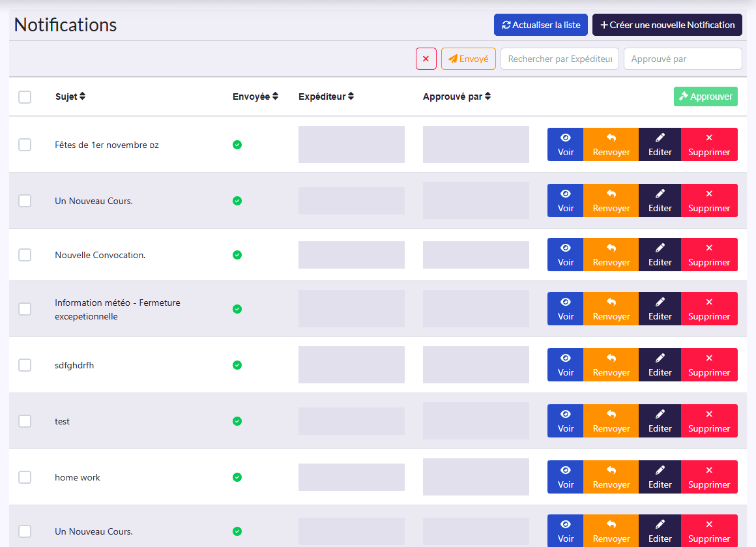The height and width of the screenshot is (547, 756).
Task: View the 'Information météo' notification
Action: (x=565, y=309)
